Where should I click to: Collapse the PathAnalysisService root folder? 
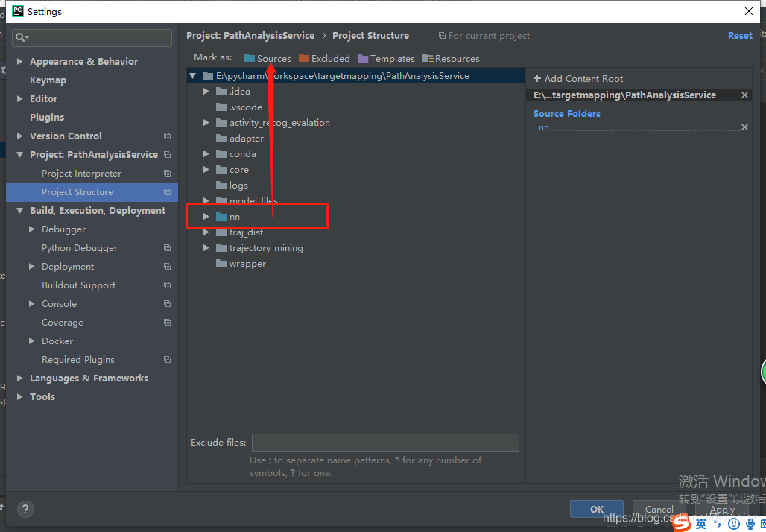pyautogui.click(x=192, y=76)
